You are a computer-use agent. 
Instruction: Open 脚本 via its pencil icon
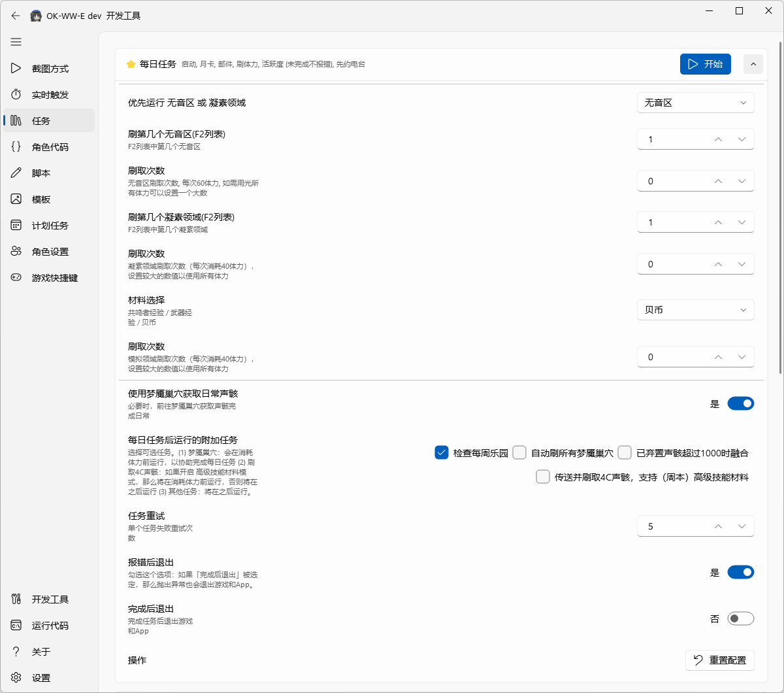pyautogui.click(x=16, y=173)
